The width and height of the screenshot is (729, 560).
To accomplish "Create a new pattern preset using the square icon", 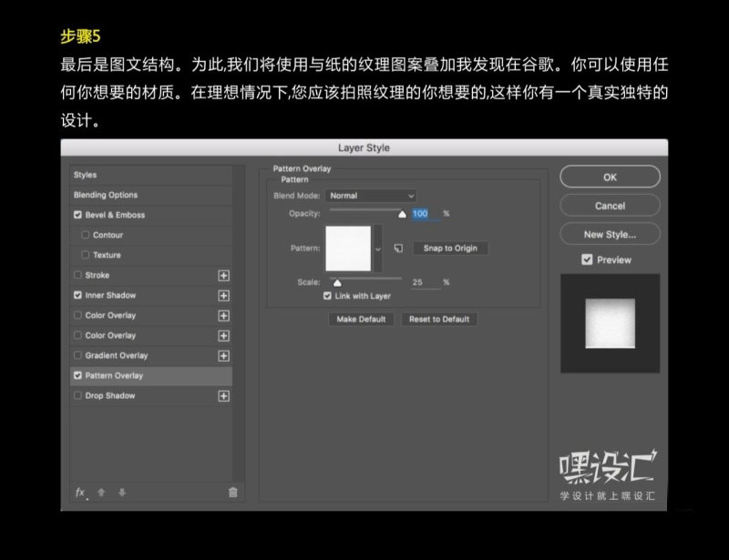I will coord(397,248).
